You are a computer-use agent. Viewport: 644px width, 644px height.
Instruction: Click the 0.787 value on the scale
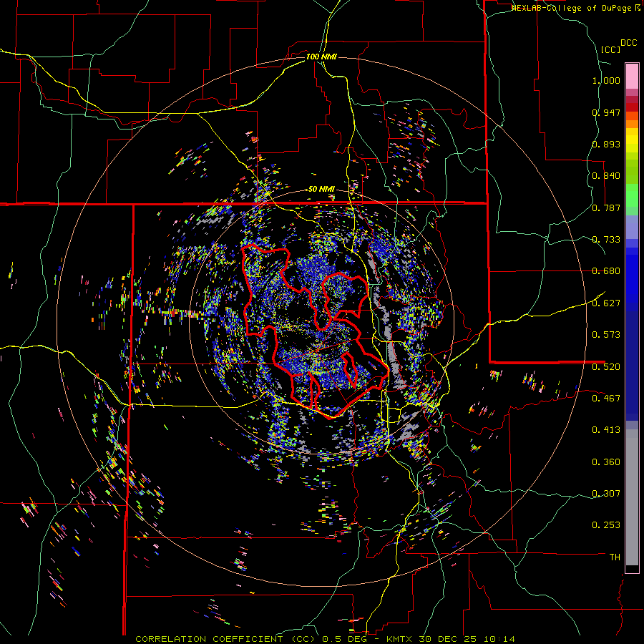tap(606, 208)
